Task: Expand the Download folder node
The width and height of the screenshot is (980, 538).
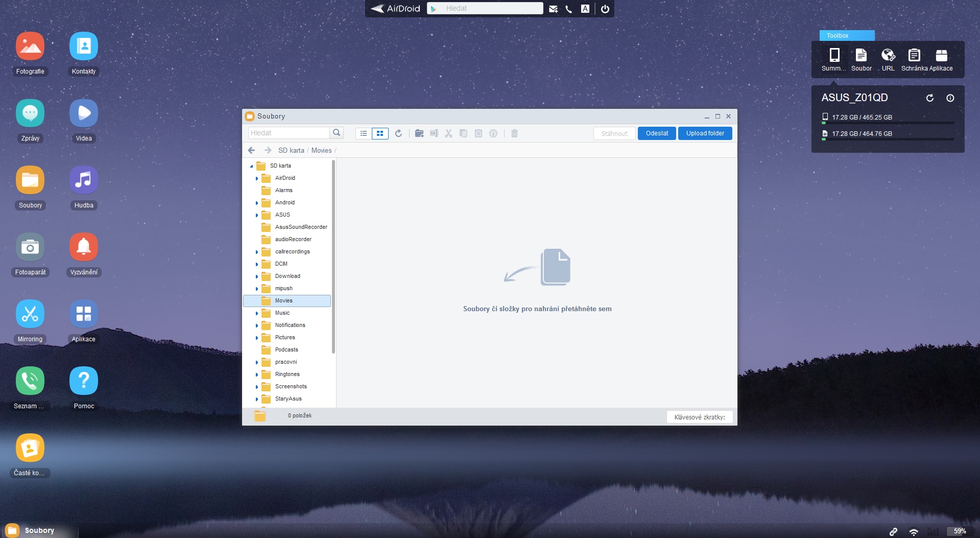Action: coord(257,276)
